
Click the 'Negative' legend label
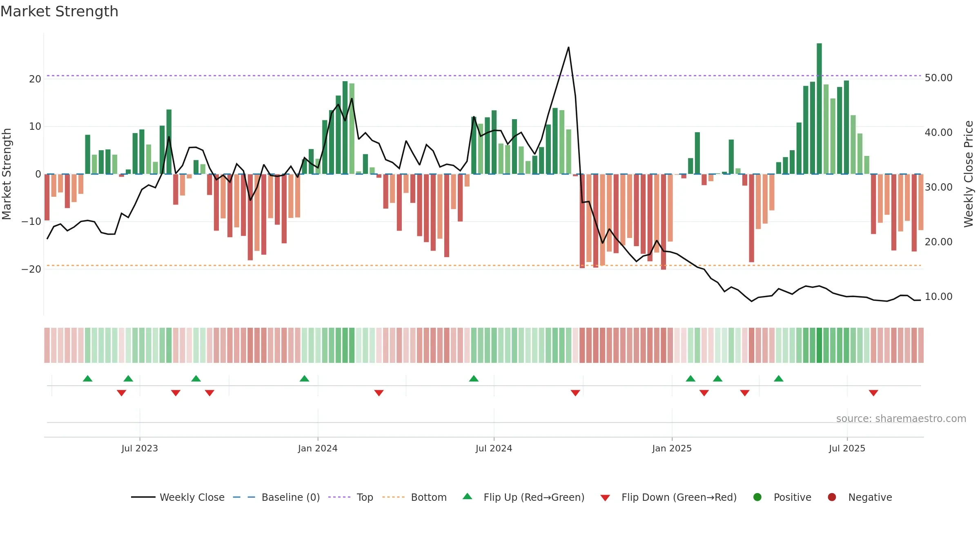(x=870, y=498)
